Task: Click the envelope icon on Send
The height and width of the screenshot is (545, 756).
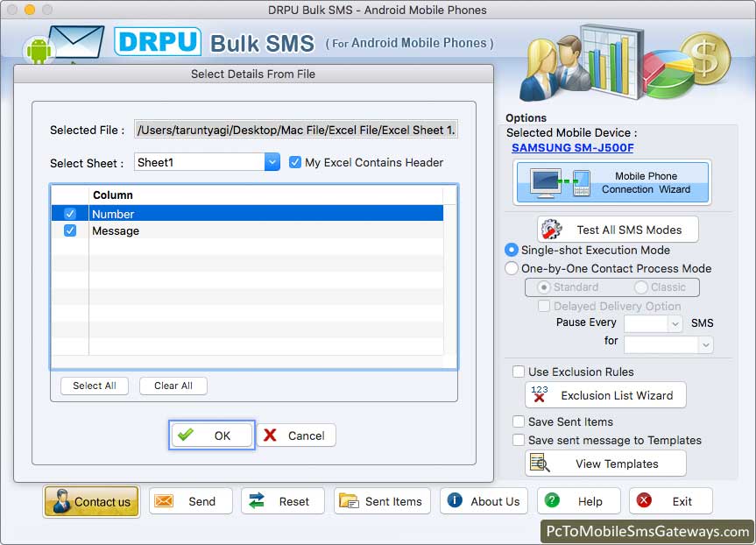Action: 164,501
